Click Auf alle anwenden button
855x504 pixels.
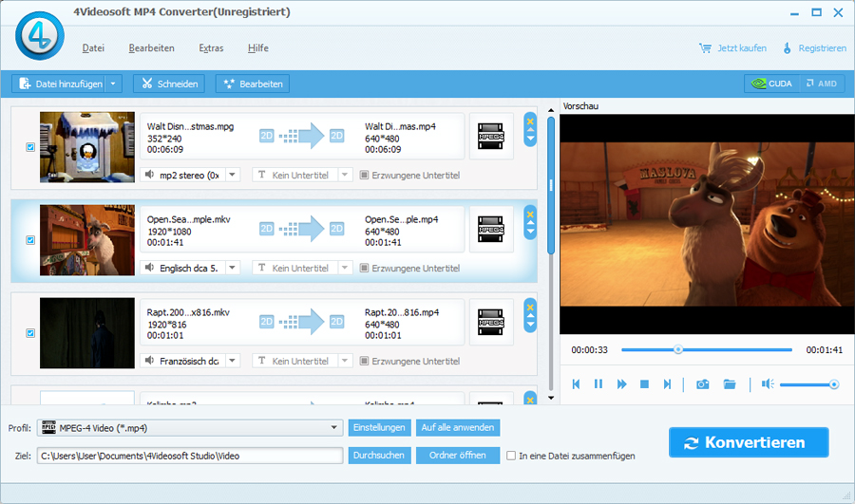(x=459, y=428)
